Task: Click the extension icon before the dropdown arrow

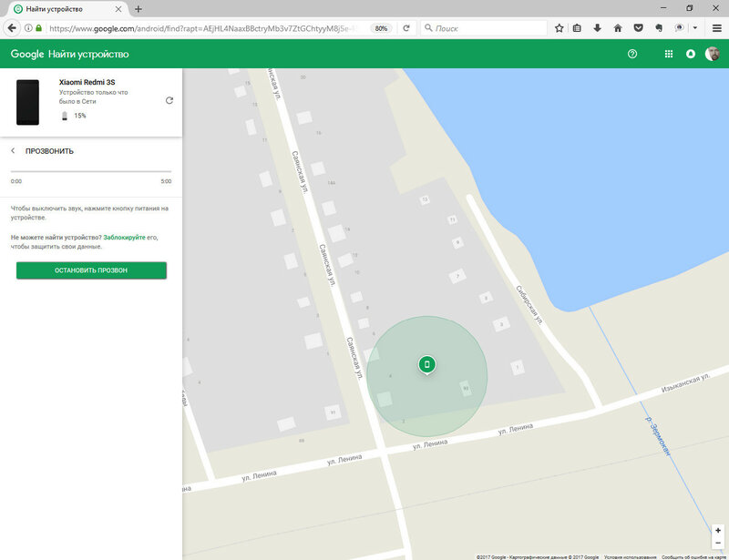Action: pos(679,28)
